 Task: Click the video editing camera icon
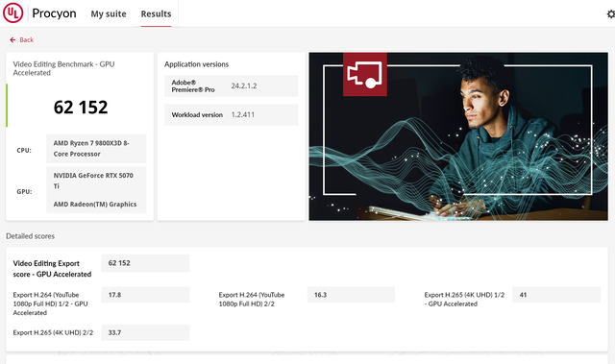click(x=365, y=74)
